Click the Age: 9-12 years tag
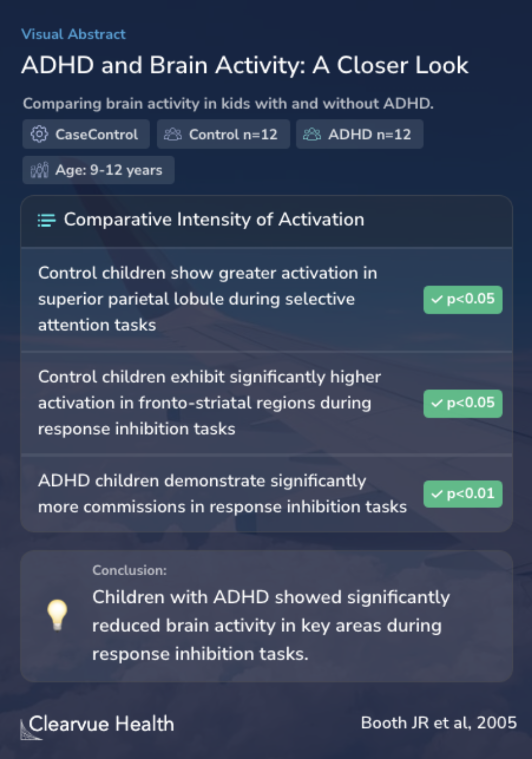This screenshot has width=532, height=759. point(99,170)
